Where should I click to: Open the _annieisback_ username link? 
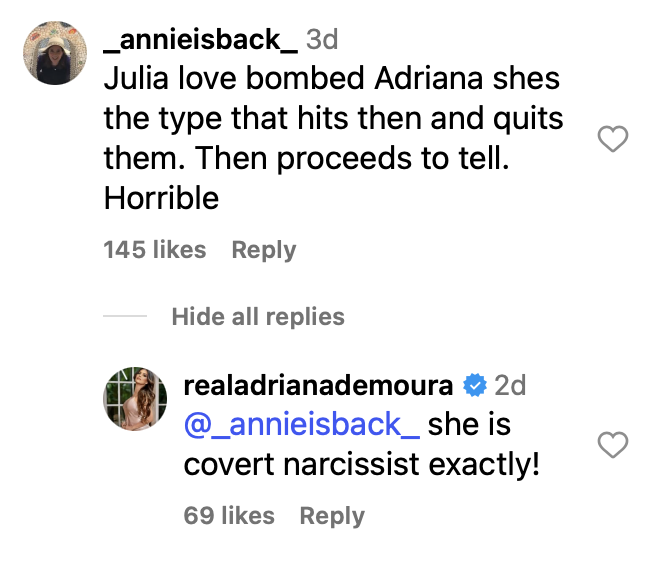click(x=200, y=40)
